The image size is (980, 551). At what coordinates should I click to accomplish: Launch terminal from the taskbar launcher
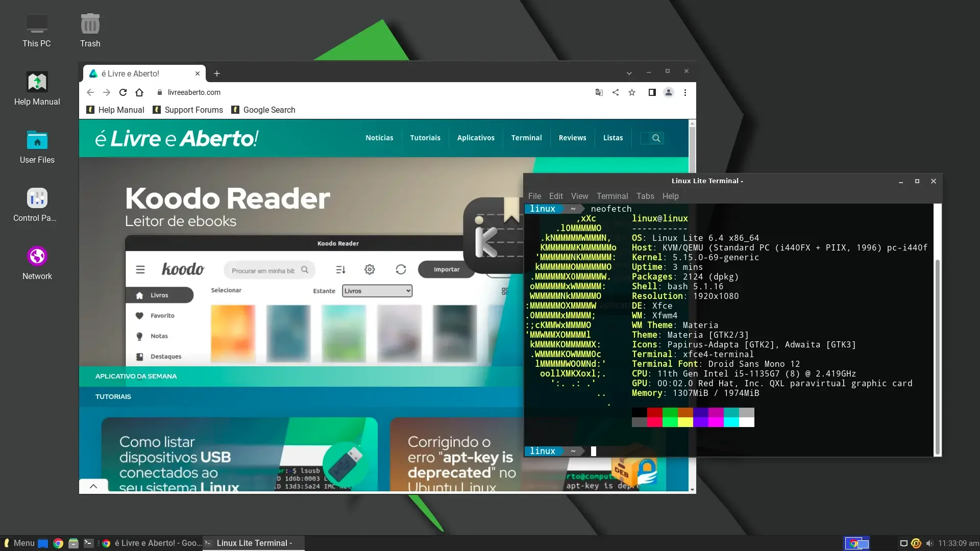tap(88, 543)
